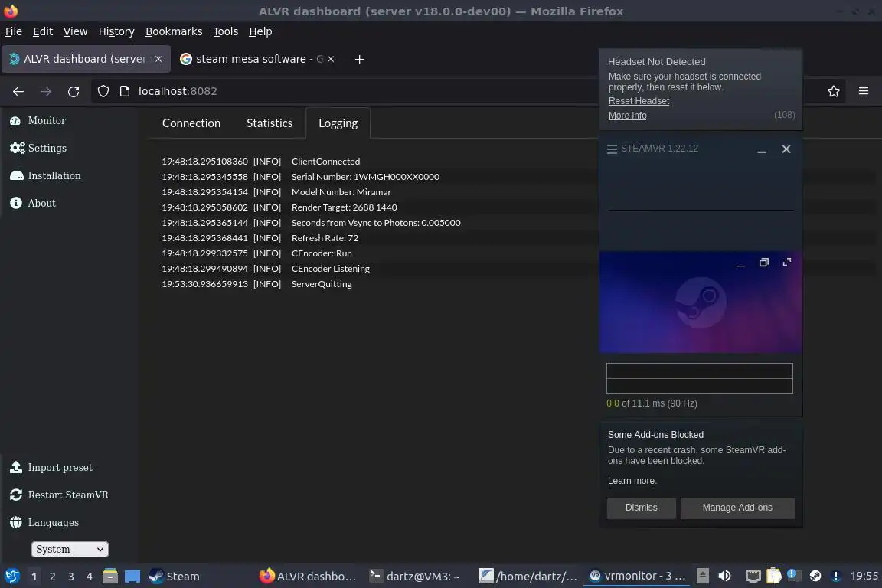The width and height of the screenshot is (882, 588).
Task: Open the Help menu
Action: (x=260, y=31)
